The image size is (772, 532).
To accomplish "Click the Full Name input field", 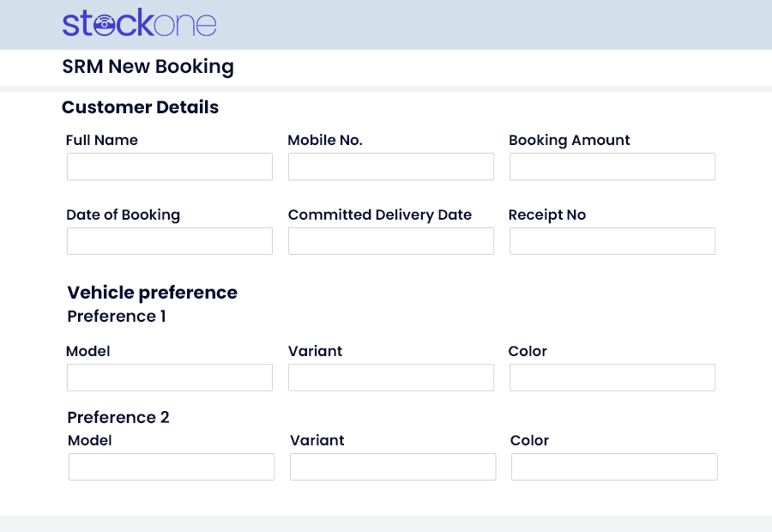I will (x=169, y=166).
